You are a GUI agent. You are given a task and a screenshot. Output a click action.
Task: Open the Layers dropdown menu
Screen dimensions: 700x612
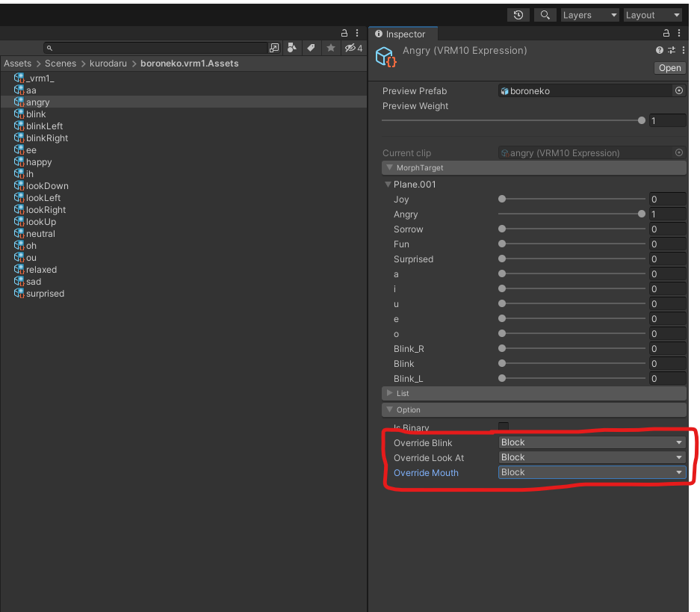pos(589,15)
